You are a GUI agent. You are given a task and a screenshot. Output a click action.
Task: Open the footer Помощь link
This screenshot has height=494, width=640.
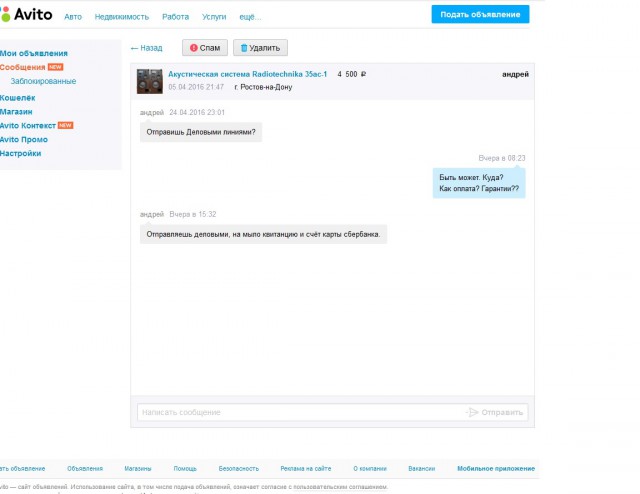pos(185,469)
